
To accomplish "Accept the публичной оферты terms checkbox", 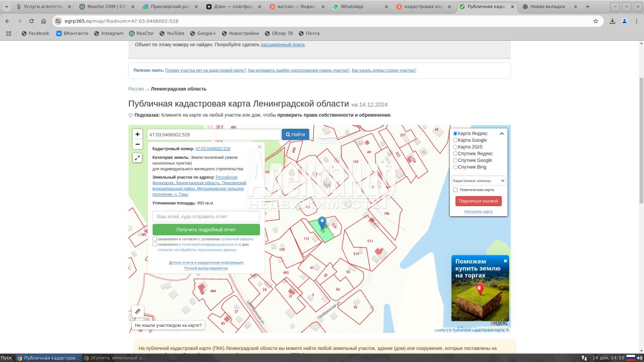I will (155, 239).
